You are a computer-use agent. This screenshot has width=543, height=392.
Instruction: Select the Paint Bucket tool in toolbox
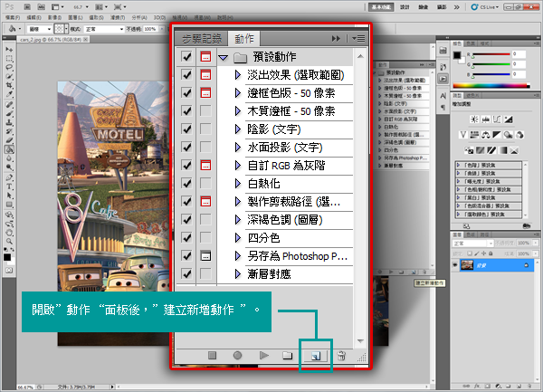(9, 149)
